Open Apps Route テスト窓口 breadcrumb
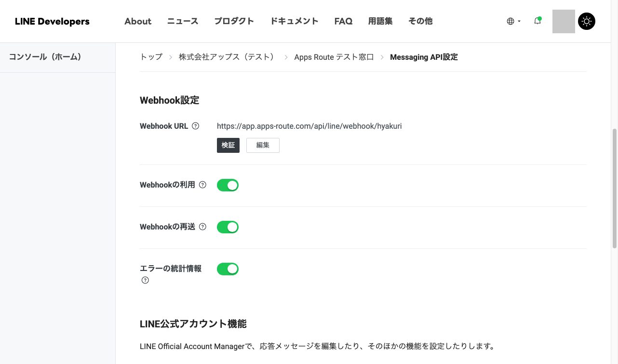Viewport: 618px width, 364px height. (334, 57)
